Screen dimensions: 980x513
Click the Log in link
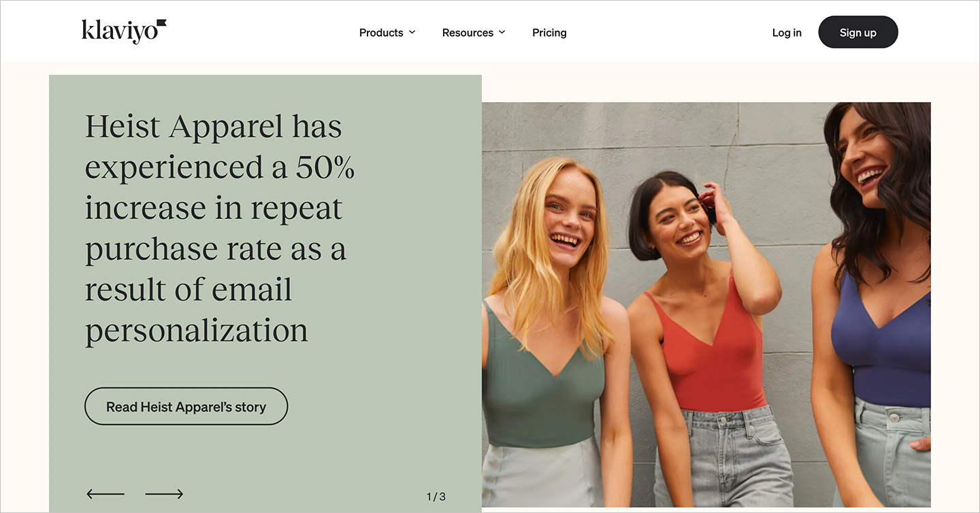coord(787,33)
